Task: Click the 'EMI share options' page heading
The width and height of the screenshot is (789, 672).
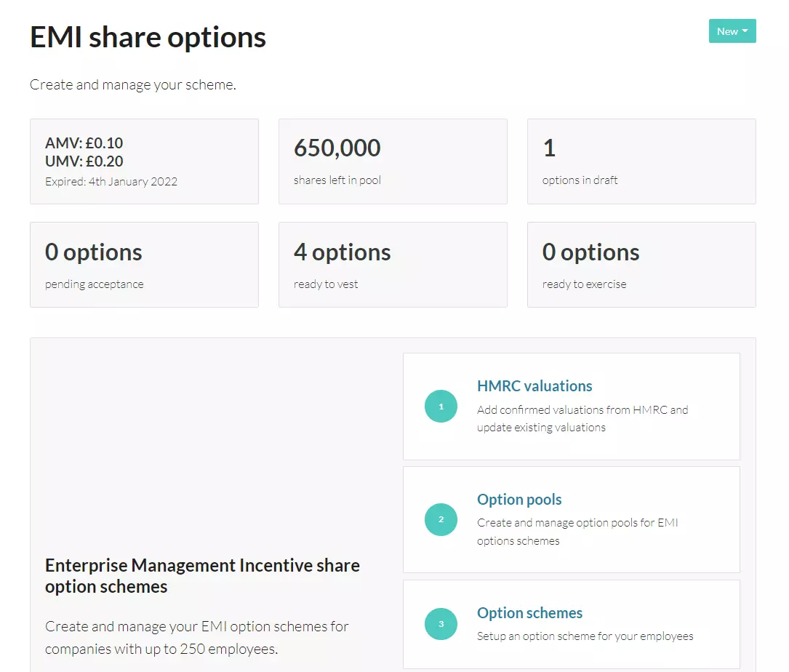Action: coord(148,37)
